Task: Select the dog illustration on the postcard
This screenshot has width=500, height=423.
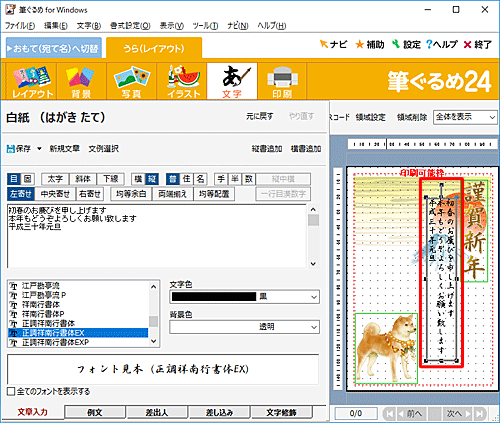Action: [386, 348]
